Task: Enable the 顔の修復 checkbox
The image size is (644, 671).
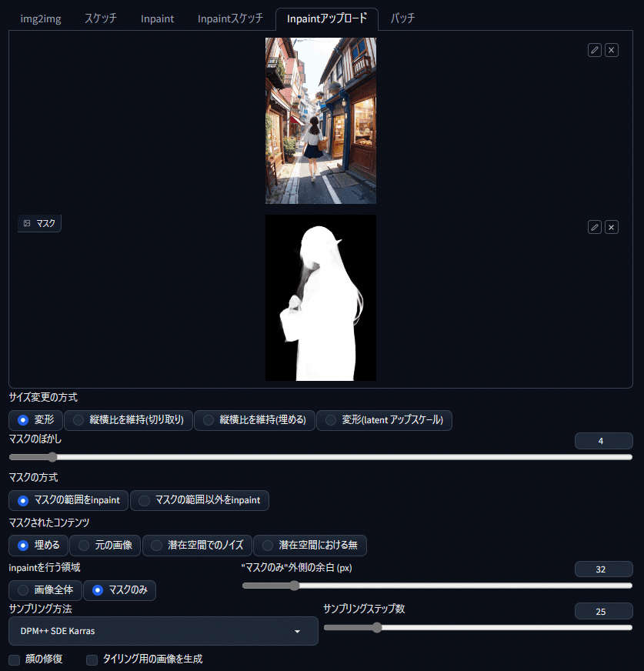Action: [x=13, y=660]
